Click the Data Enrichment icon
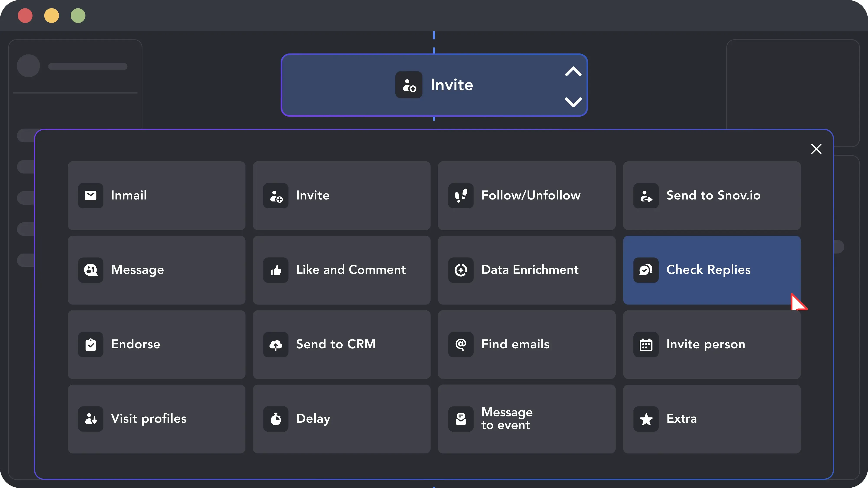This screenshot has height=488, width=868. [461, 270]
